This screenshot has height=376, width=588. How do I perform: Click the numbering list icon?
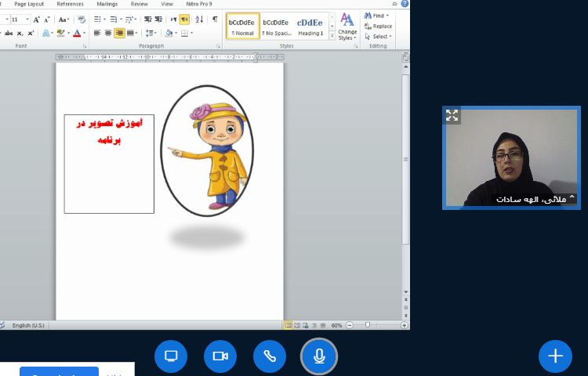(113, 20)
